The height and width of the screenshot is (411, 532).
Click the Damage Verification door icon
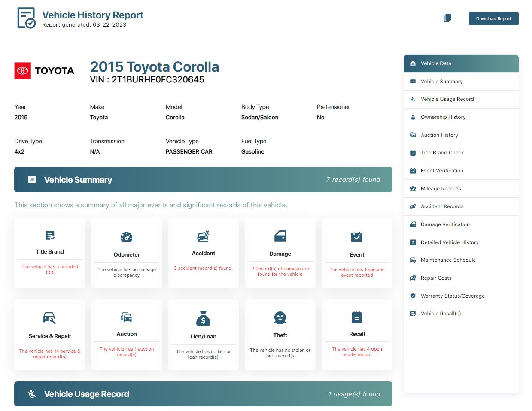point(413,224)
